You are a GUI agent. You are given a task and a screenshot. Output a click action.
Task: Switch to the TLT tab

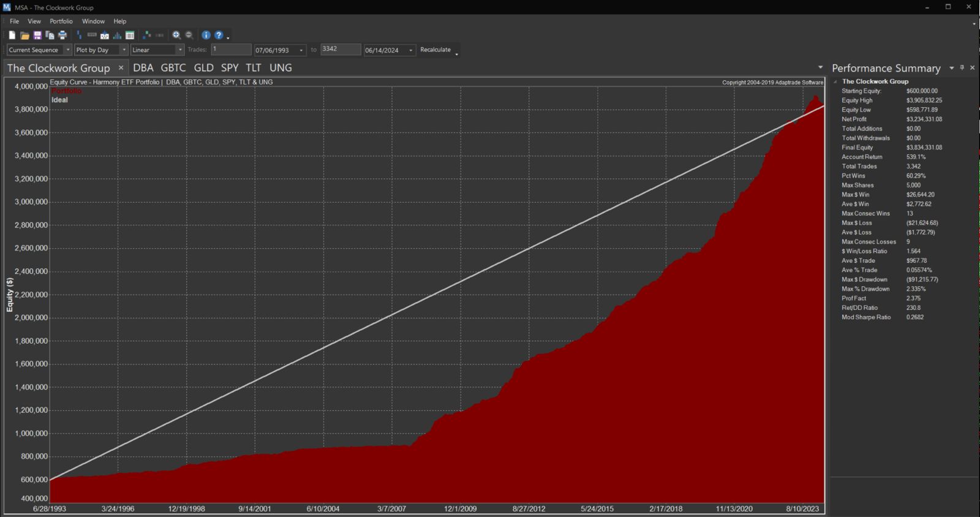coord(254,68)
